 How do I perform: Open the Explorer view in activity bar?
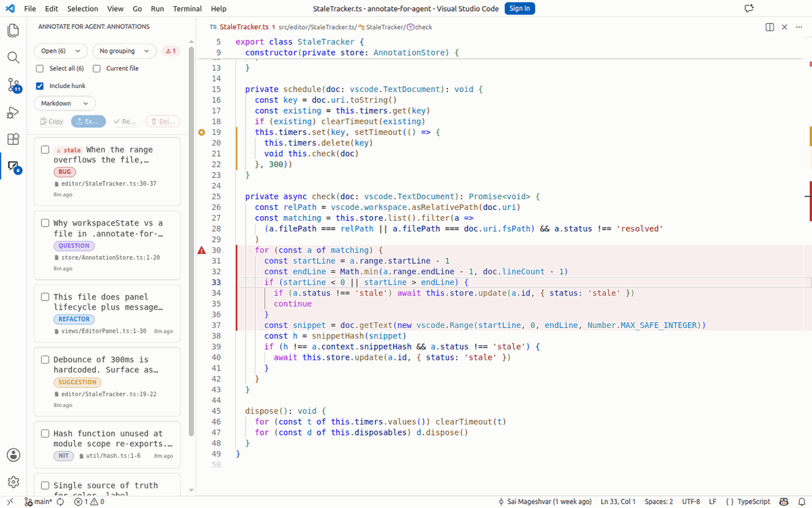tap(13, 30)
